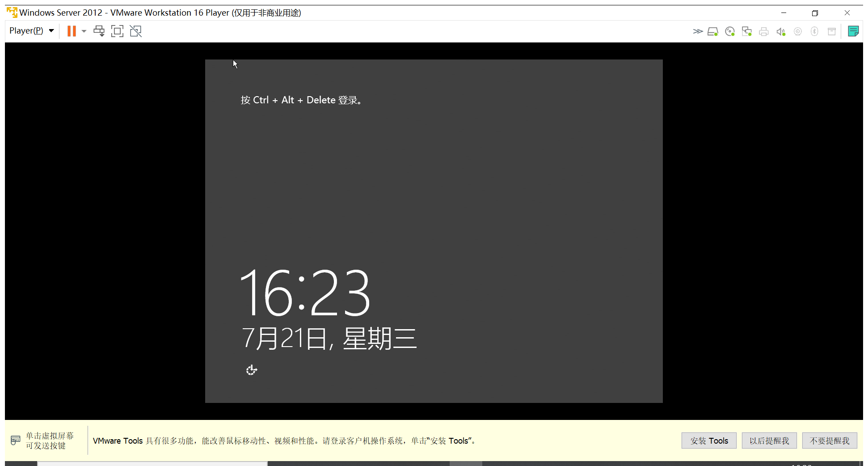Click the keyboard icon in the notification bar

(x=15, y=440)
